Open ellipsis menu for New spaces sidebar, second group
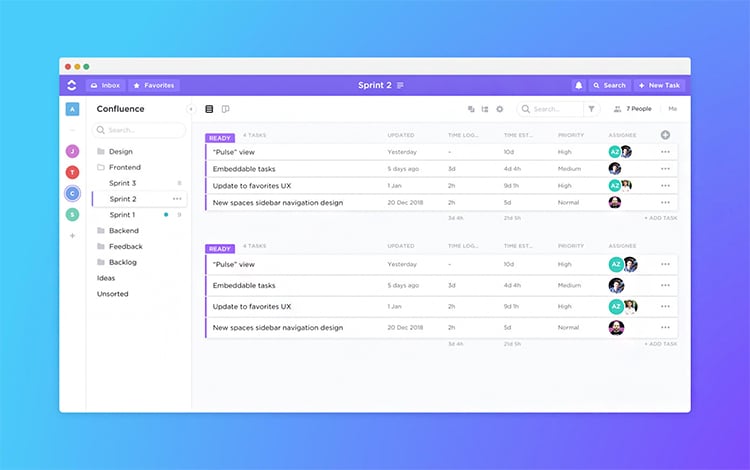Viewport: 750px width, 470px height. click(x=665, y=328)
